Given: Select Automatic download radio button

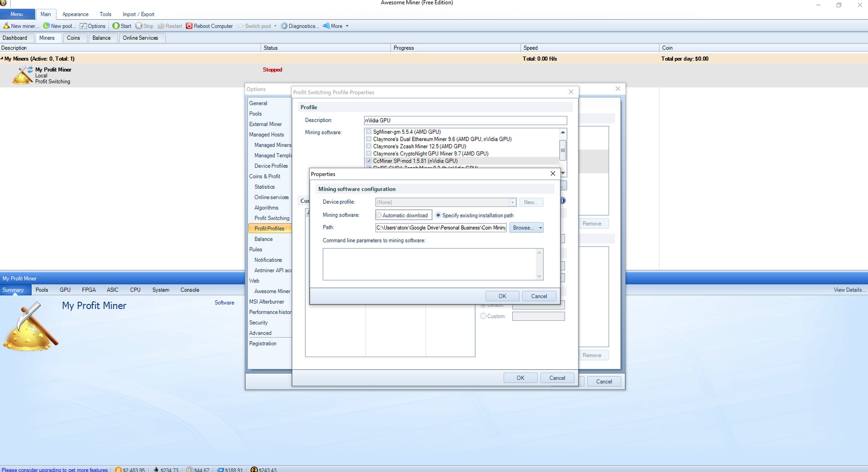Looking at the screenshot, I should [379, 215].
